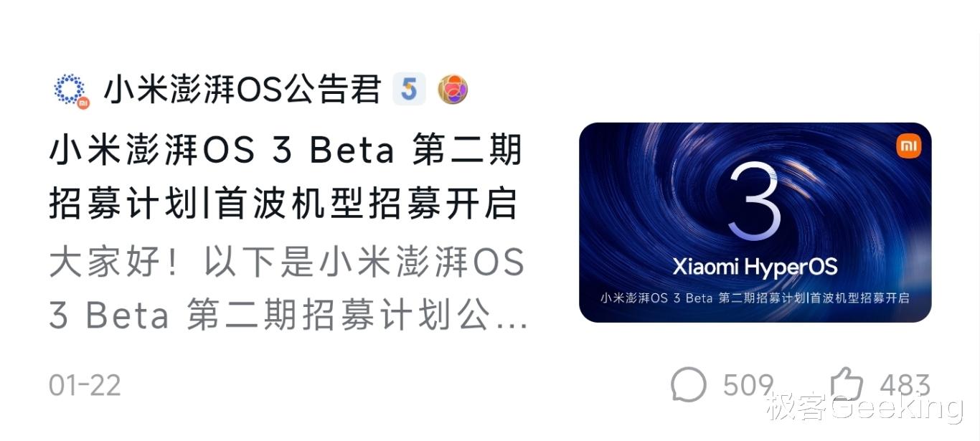Open the colorful medal badge beside the username

pyautogui.click(x=453, y=90)
